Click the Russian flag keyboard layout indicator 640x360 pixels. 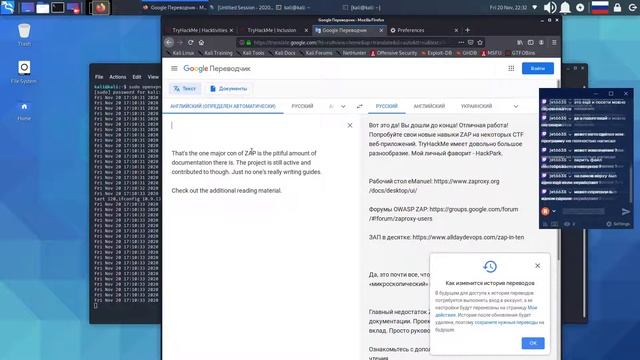pos(600,7)
